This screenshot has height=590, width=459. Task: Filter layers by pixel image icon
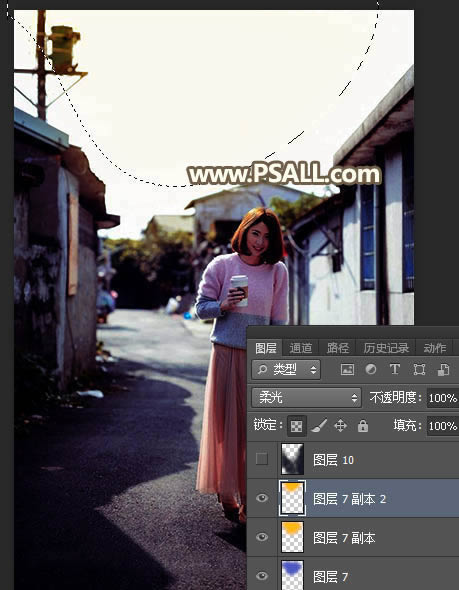tap(347, 370)
